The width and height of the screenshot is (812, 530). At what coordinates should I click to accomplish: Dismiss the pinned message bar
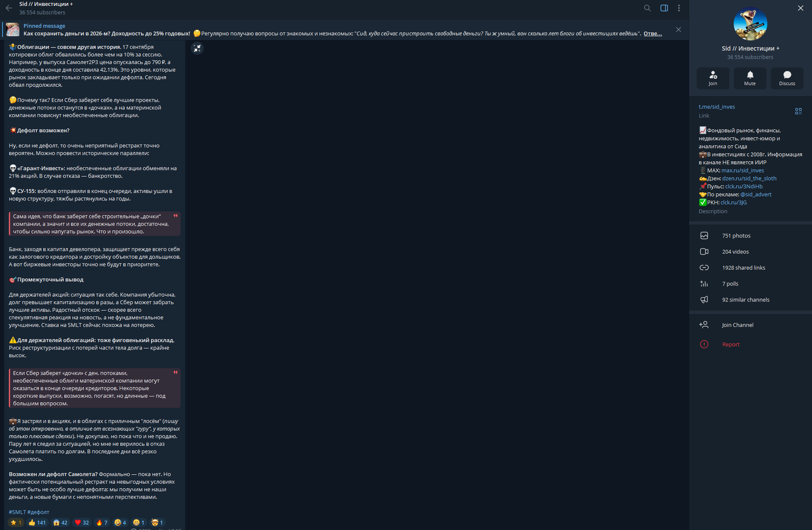pyautogui.click(x=679, y=29)
